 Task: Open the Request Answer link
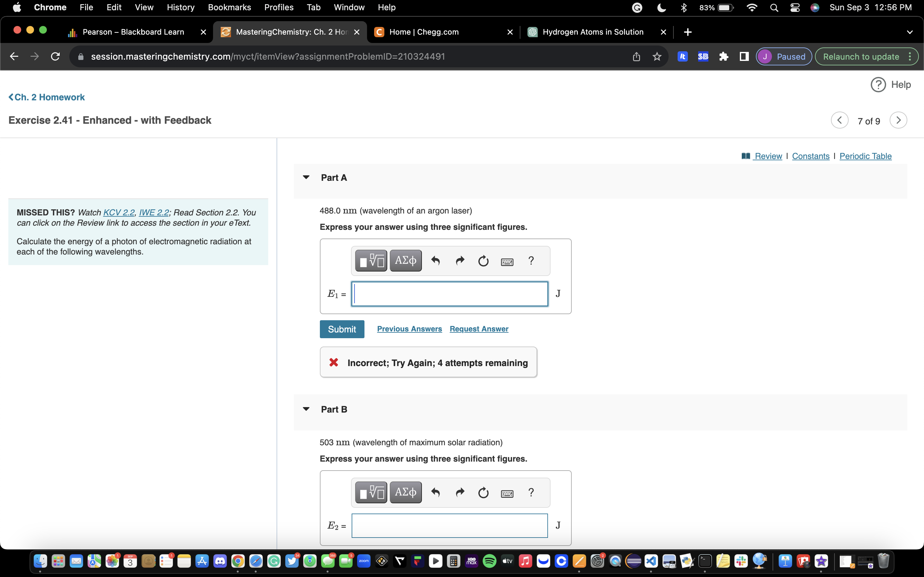(x=479, y=329)
